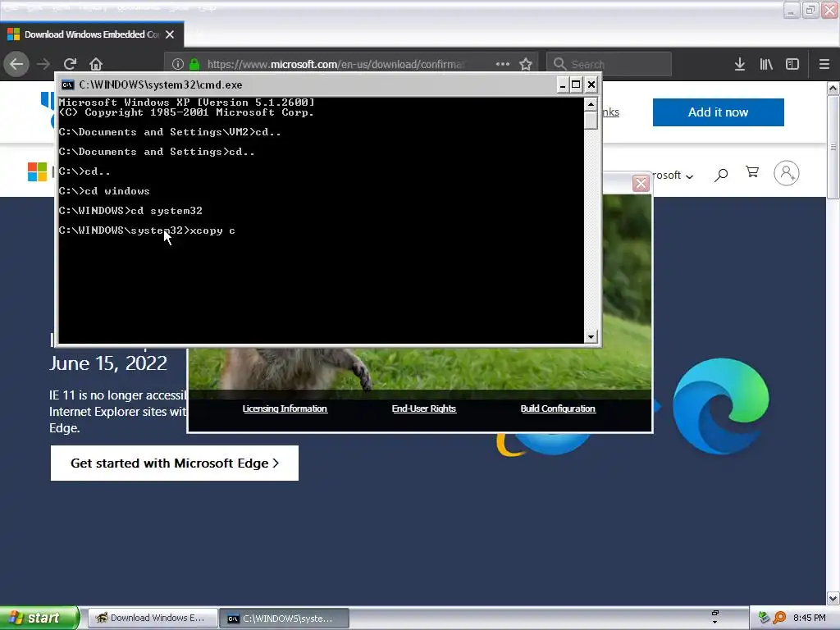Open the Microsoft site search magnifier
840x630 pixels.
[721, 175]
